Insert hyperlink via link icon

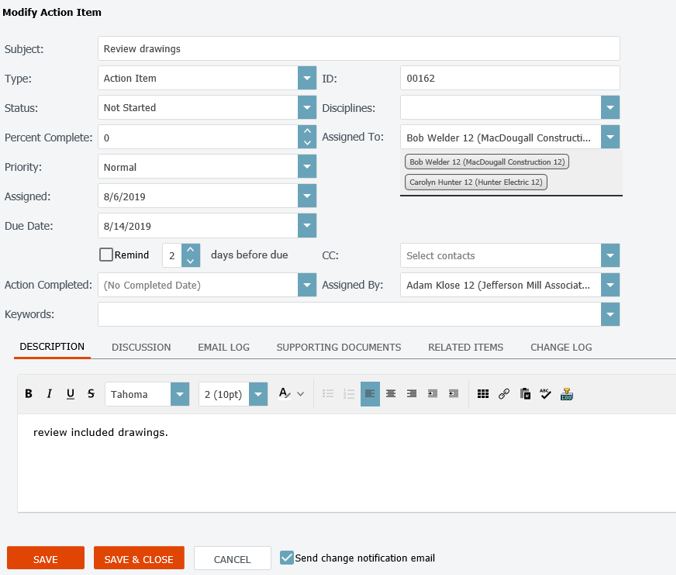(504, 394)
